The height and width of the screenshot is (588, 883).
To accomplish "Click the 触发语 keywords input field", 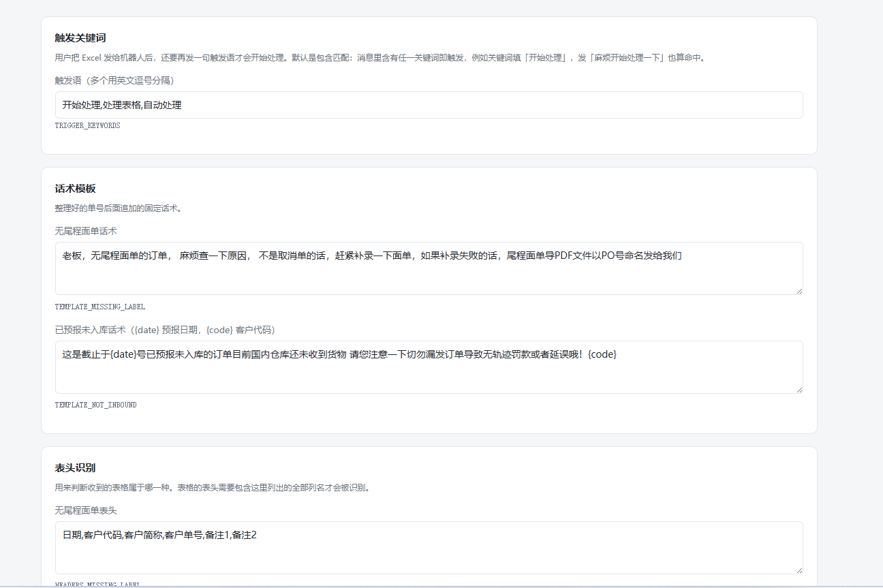I will [429, 105].
